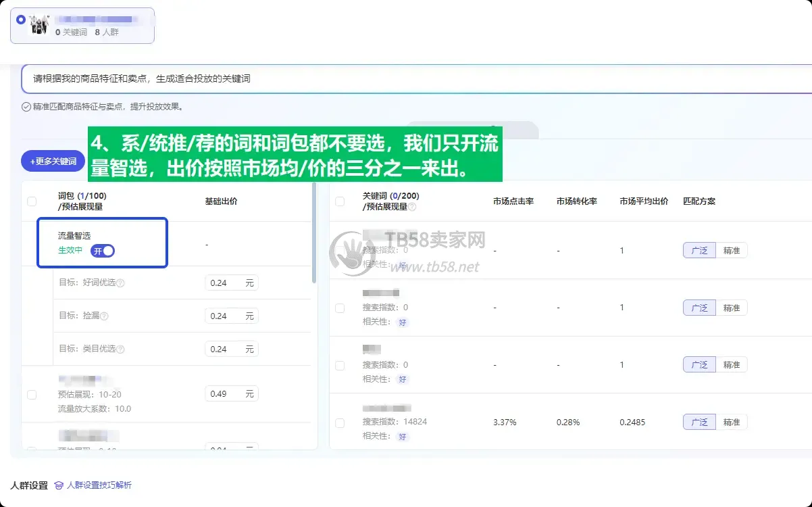
Task: Click the 8 人群 count label
Action: pyautogui.click(x=107, y=32)
